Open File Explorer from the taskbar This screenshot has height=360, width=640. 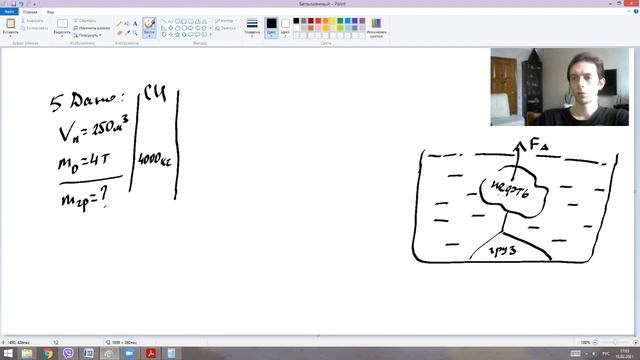click(27, 353)
